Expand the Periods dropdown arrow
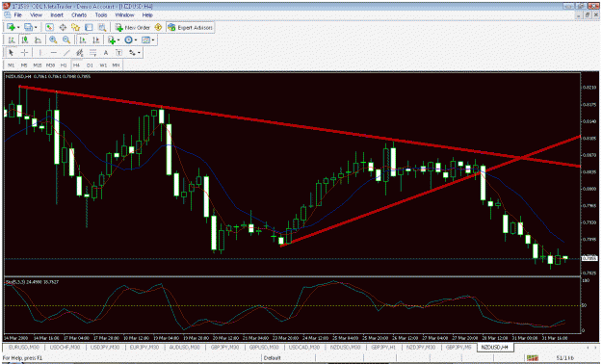This screenshot has height=364, width=602. click(x=136, y=40)
